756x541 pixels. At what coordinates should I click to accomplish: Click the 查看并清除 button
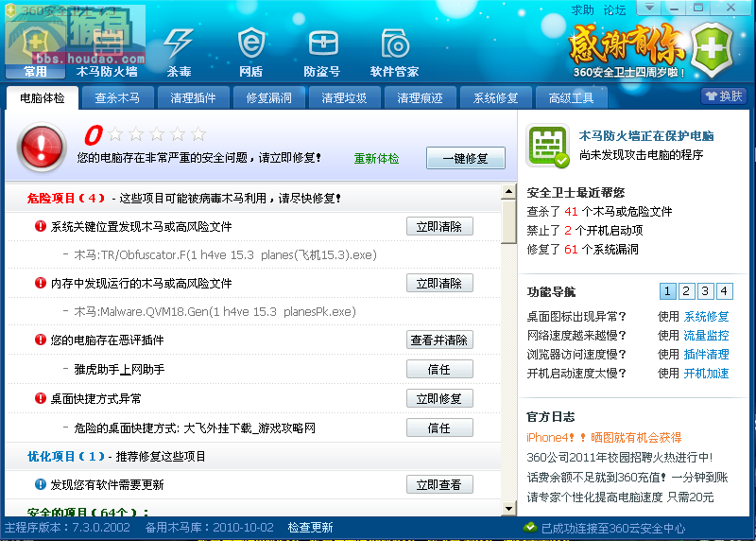coord(439,340)
